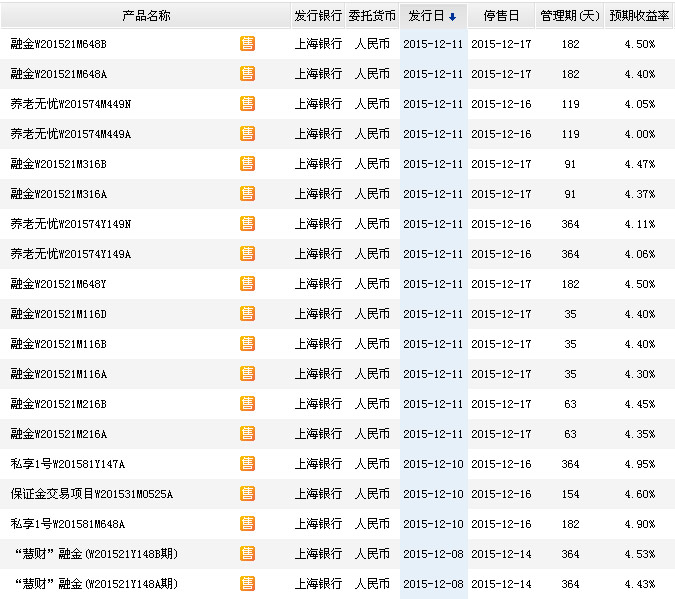Open product 融金W201521M648B

pos(59,44)
